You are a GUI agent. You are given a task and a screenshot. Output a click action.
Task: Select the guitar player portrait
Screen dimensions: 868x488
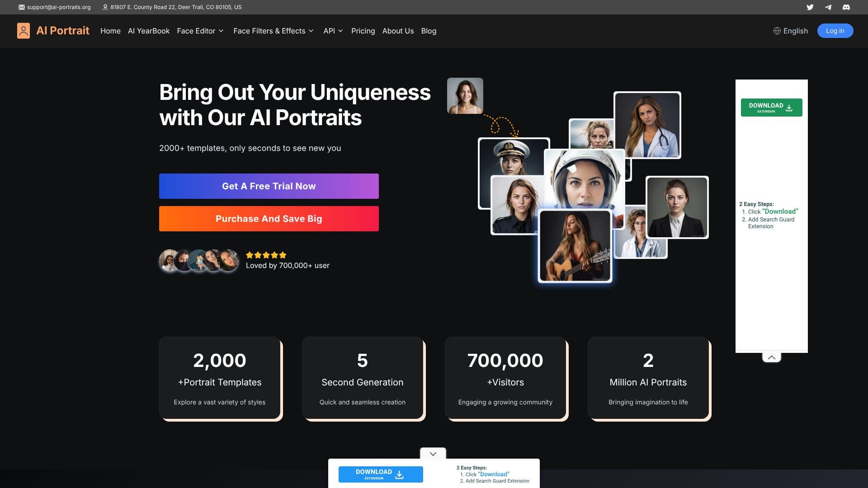[x=575, y=246]
